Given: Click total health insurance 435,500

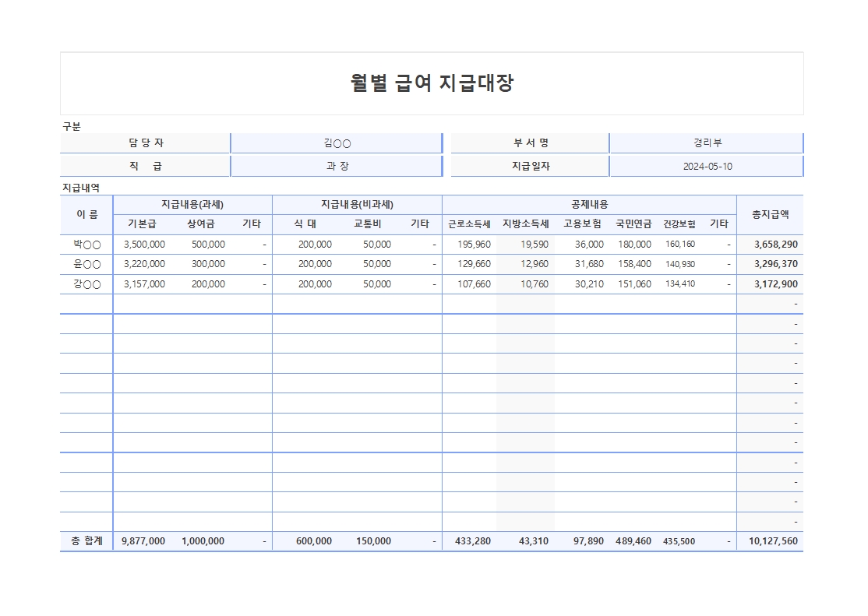Looking at the screenshot, I should point(679,541).
